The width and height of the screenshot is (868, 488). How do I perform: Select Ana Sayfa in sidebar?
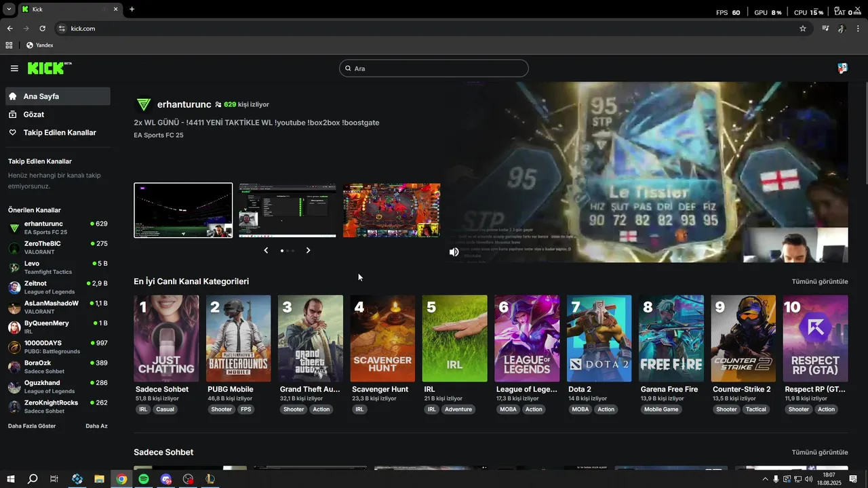pyautogui.click(x=58, y=96)
